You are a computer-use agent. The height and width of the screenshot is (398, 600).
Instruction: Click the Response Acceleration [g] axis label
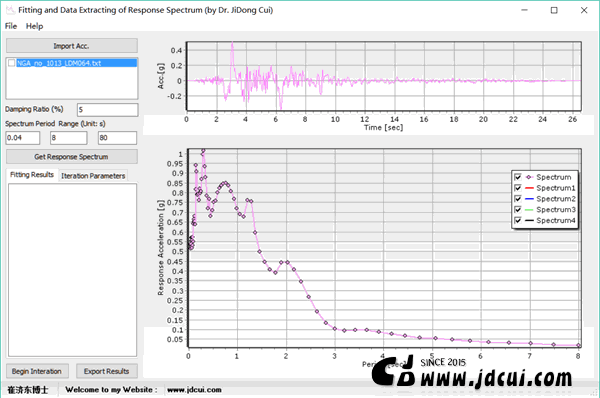coord(161,247)
